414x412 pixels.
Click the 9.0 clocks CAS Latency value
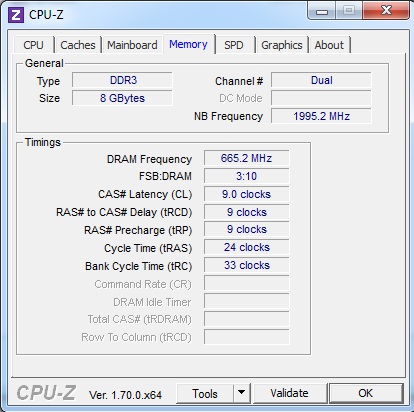(247, 194)
